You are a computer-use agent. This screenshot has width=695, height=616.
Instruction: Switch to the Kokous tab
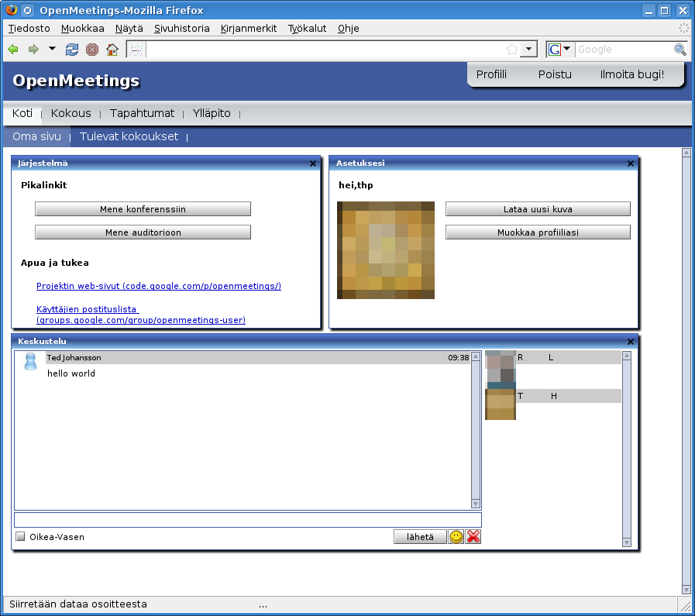coord(71,113)
